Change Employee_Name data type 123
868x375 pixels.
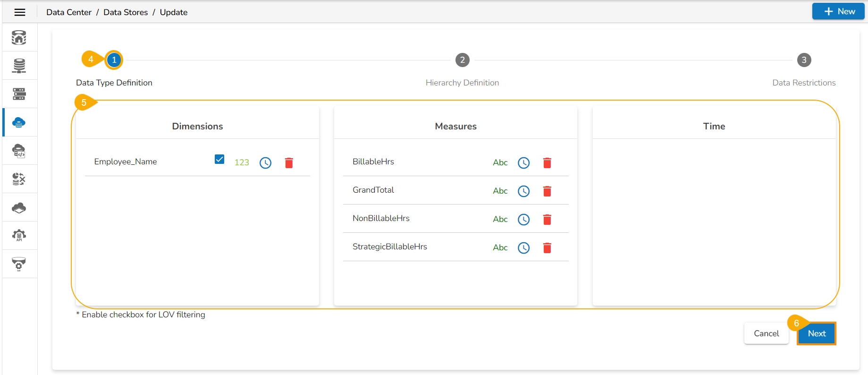(x=242, y=162)
